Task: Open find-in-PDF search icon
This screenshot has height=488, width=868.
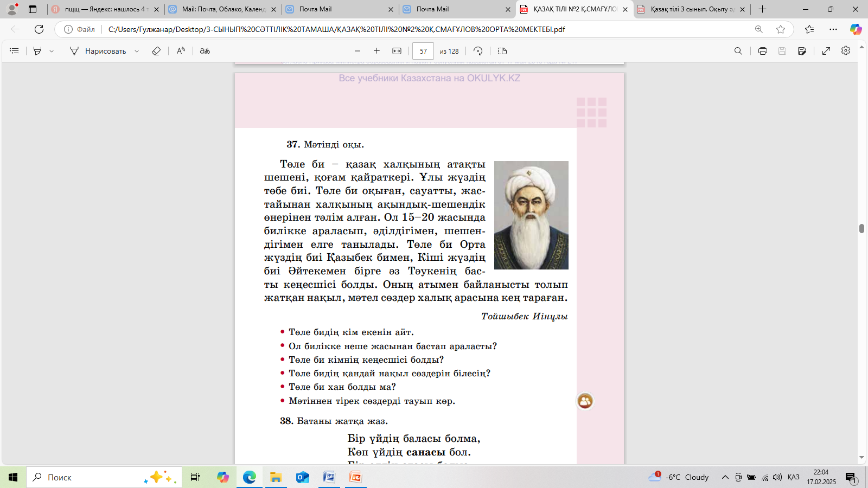Action: 738,51
